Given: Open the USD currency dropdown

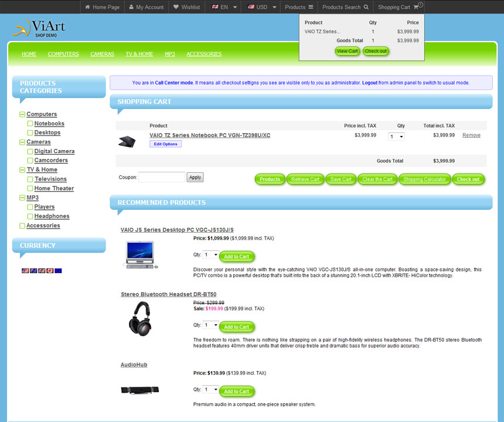Looking at the screenshot, I should coord(262,7).
